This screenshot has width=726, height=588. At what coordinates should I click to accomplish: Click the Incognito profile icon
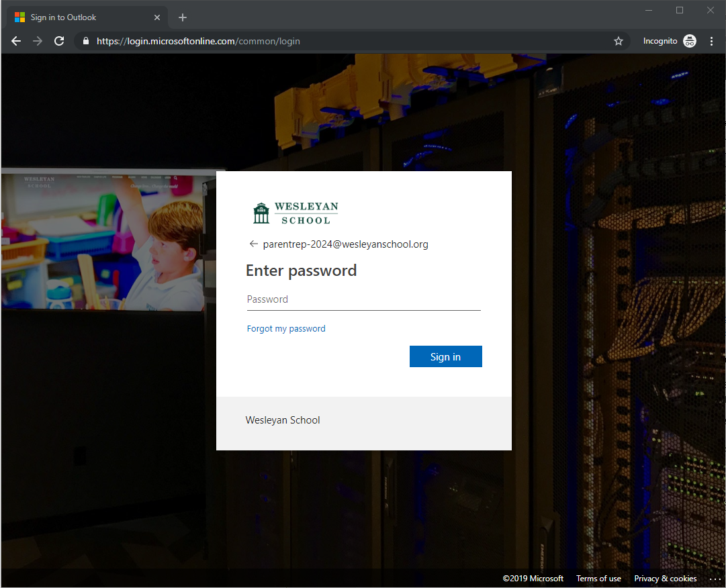tap(690, 41)
